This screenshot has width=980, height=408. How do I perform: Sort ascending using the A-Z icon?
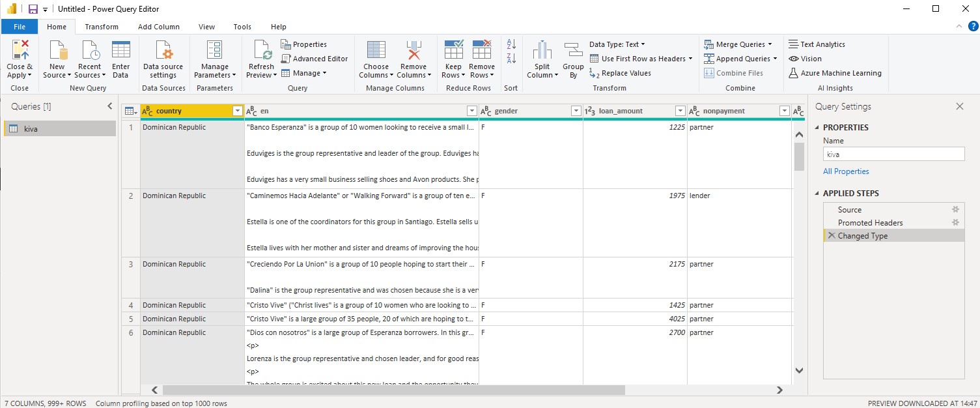click(511, 44)
